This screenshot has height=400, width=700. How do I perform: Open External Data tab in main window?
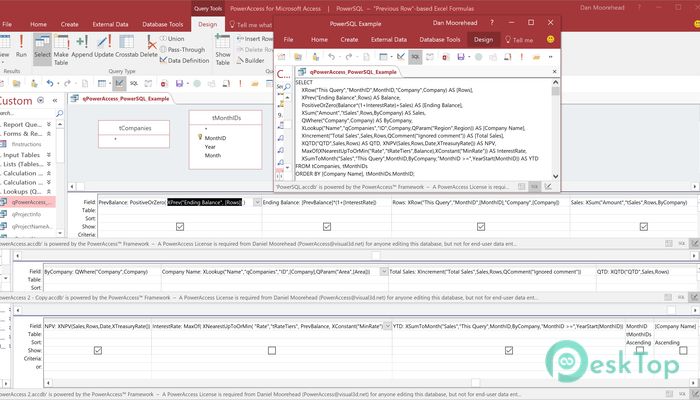110,25
